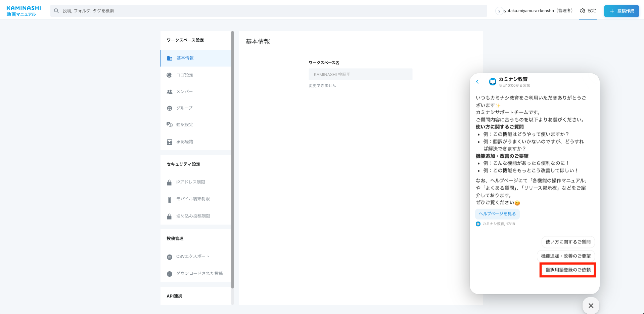
Task: Click the ワークスペース設定 section heading
Action: tap(185, 40)
